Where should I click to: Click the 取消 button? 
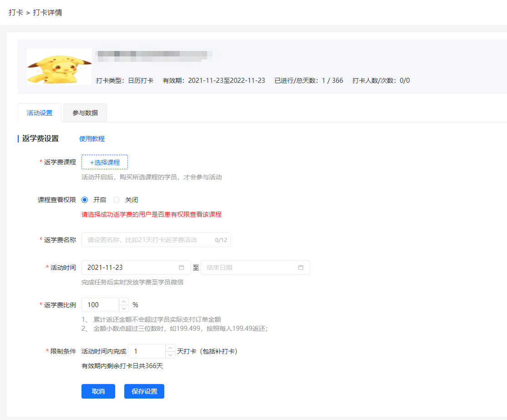[x=98, y=391]
